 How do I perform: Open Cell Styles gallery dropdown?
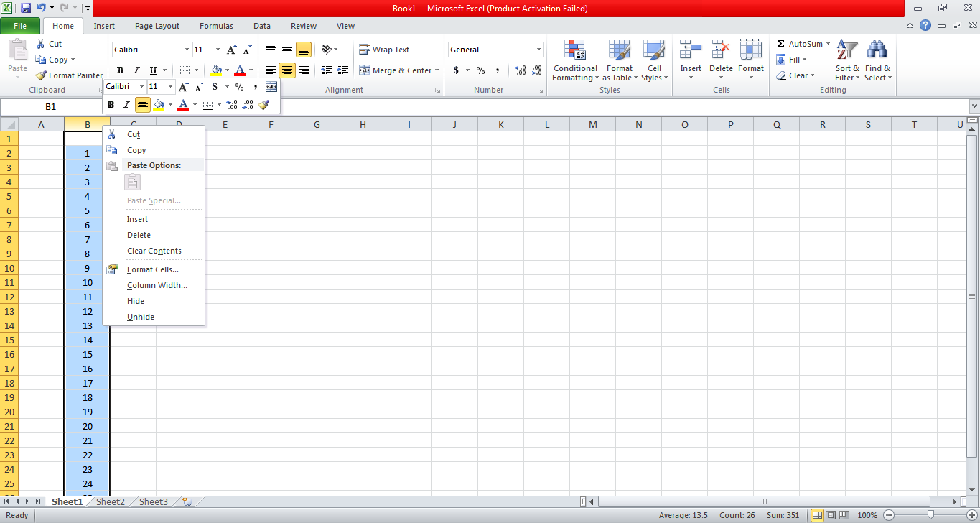(654, 60)
